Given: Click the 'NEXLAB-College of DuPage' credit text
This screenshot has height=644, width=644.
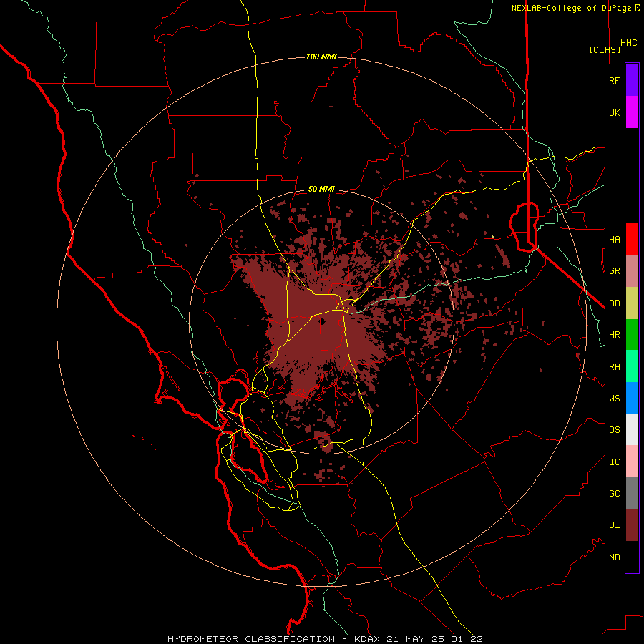Looking at the screenshot, I should pos(572,8).
